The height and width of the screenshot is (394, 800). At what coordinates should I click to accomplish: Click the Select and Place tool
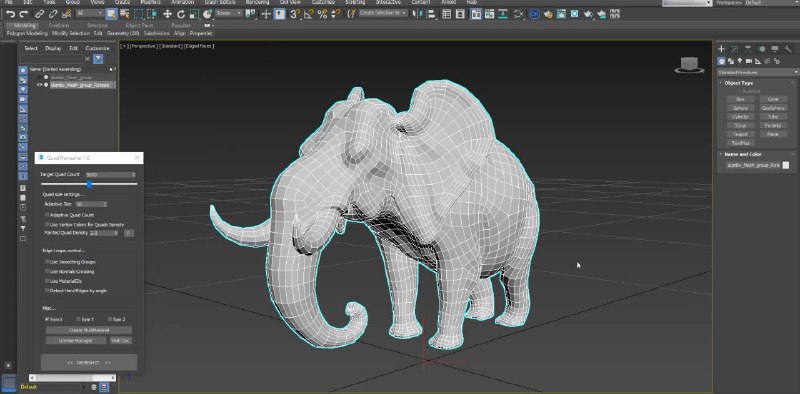pos(208,14)
